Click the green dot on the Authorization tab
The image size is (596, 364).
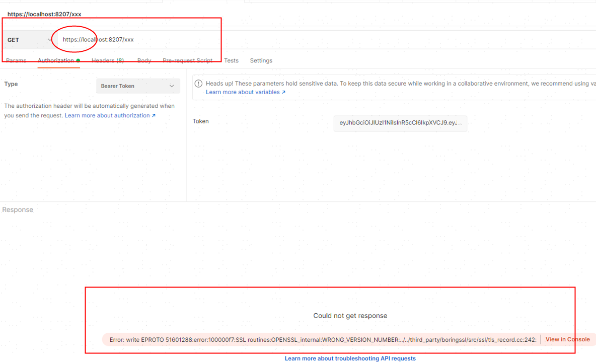(x=79, y=59)
